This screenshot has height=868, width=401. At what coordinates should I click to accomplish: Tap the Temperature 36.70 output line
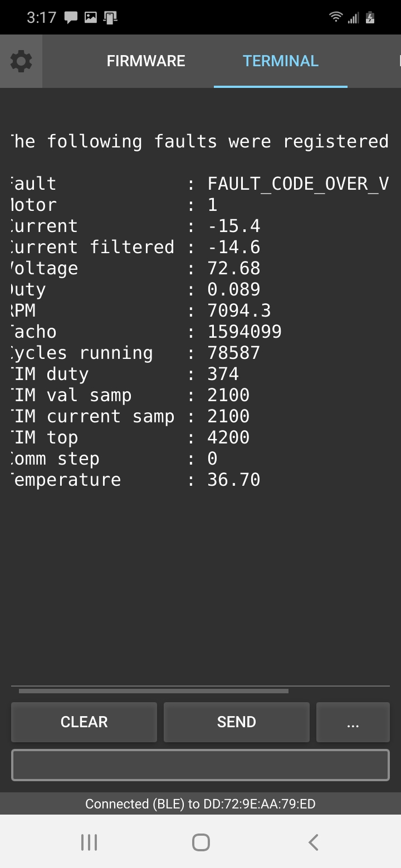(x=135, y=480)
